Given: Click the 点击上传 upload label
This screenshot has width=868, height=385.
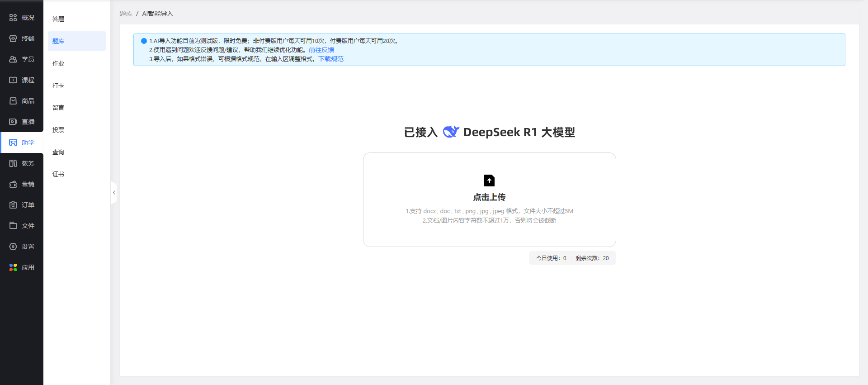Looking at the screenshot, I should (489, 197).
